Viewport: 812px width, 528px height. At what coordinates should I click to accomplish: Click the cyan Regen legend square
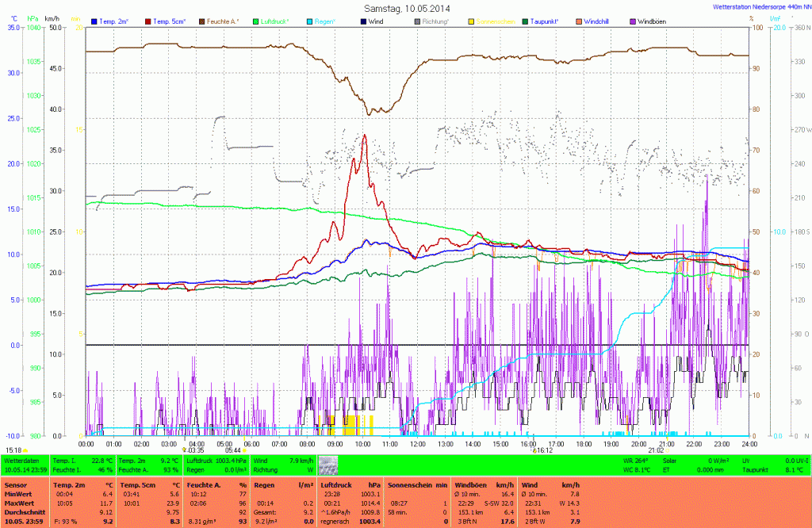(x=310, y=21)
